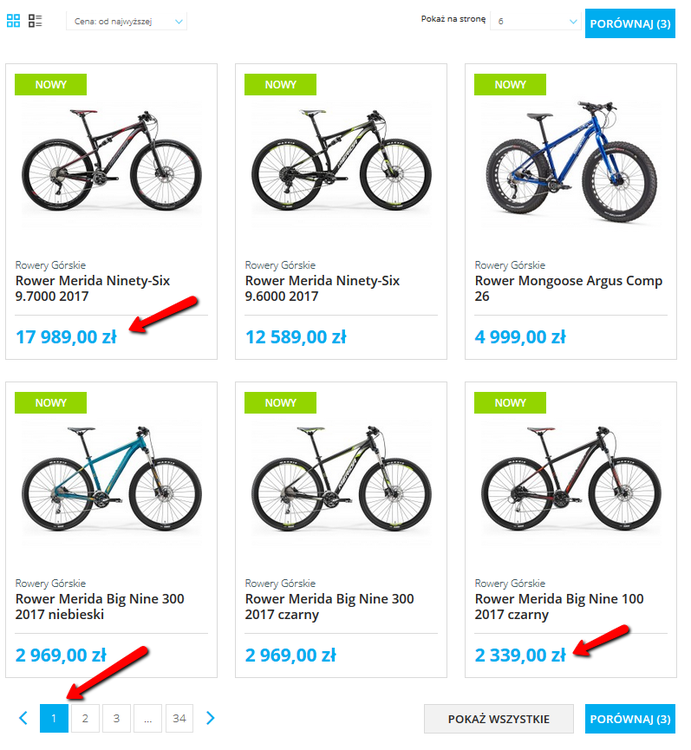Open the price sorting dropdown

126,22
